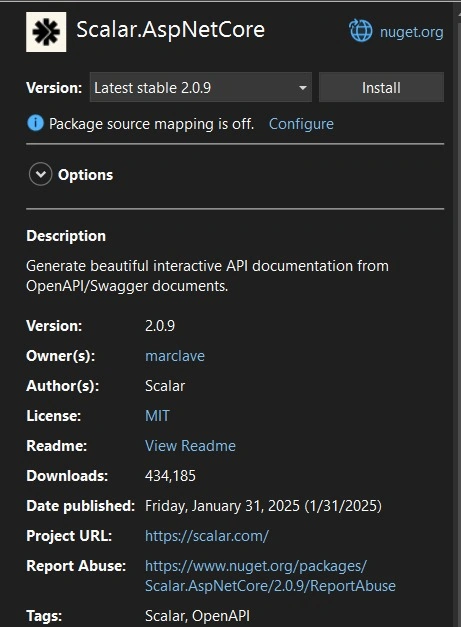Viewport: 461px width, 627px height.
Task: Click the Install button
Action: (x=381, y=87)
